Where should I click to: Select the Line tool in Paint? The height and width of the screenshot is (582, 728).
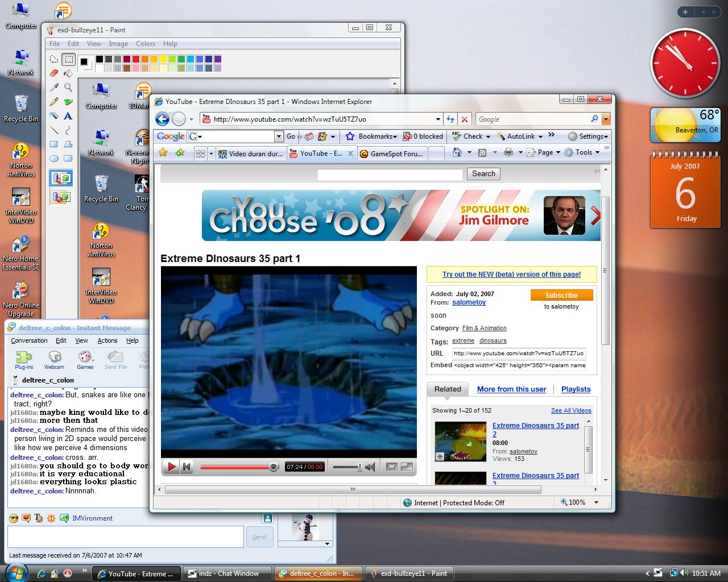point(54,130)
